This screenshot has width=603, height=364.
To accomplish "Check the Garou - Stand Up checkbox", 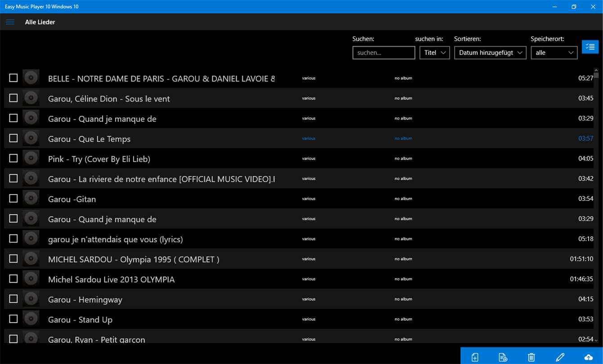I will 13,319.
